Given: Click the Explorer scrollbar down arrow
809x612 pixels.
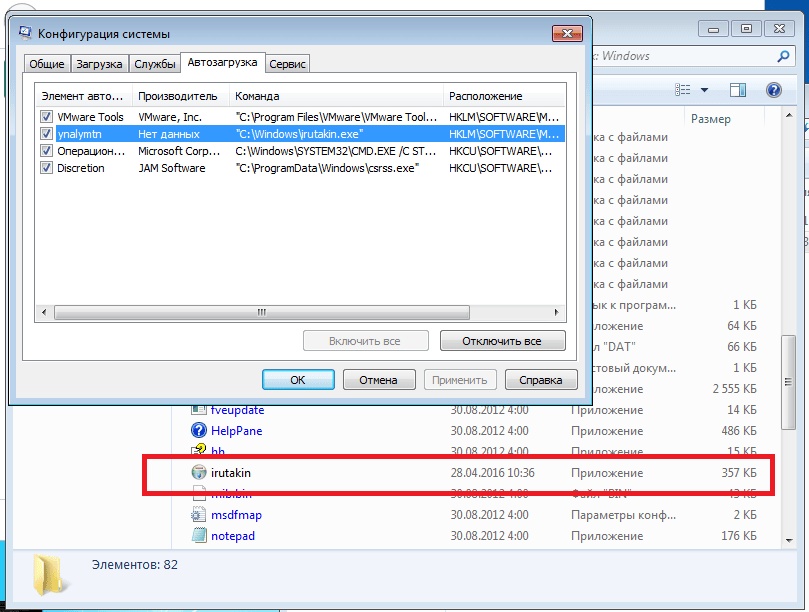Looking at the screenshot, I should point(789,540).
